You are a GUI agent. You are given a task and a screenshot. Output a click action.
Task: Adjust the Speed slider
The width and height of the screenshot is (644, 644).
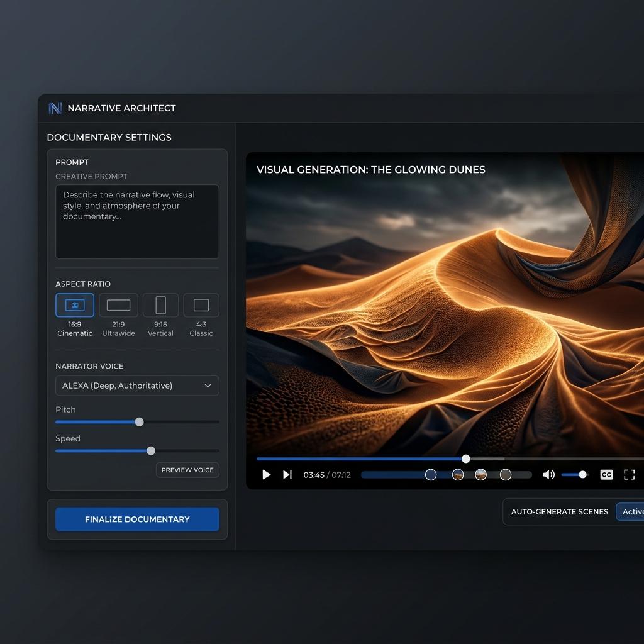[151, 451]
